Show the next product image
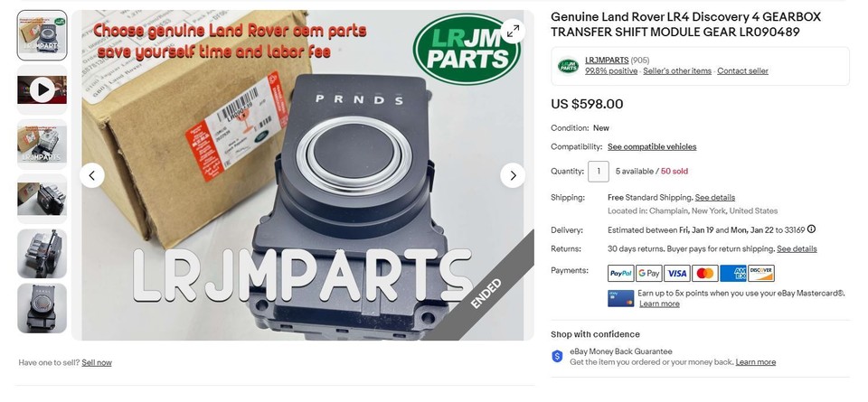The height and width of the screenshot is (402, 868). [x=513, y=175]
